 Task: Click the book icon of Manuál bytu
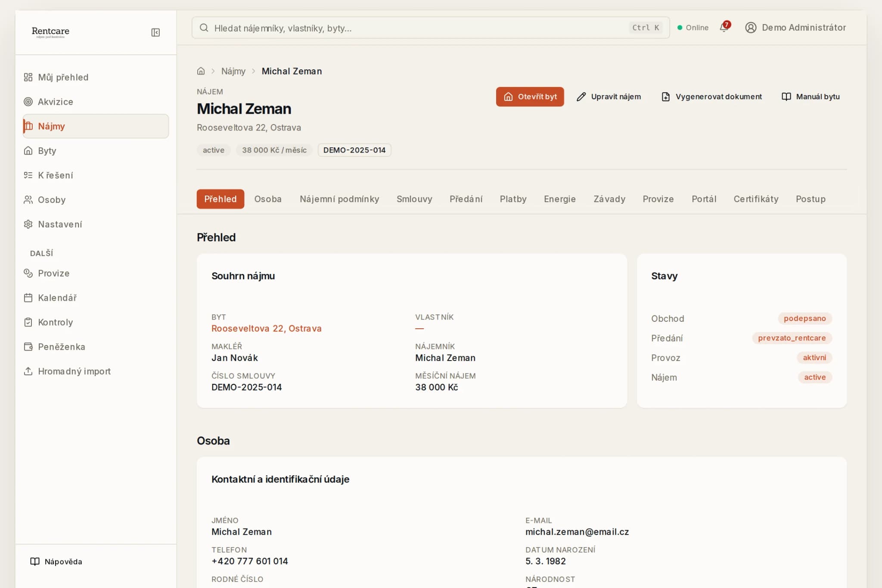point(786,96)
